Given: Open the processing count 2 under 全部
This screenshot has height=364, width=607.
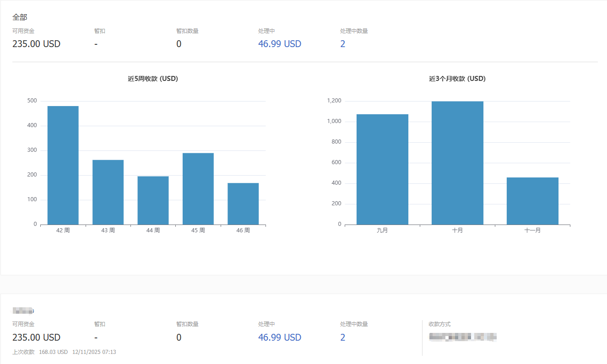Looking at the screenshot, I should (x=342, y=44).
